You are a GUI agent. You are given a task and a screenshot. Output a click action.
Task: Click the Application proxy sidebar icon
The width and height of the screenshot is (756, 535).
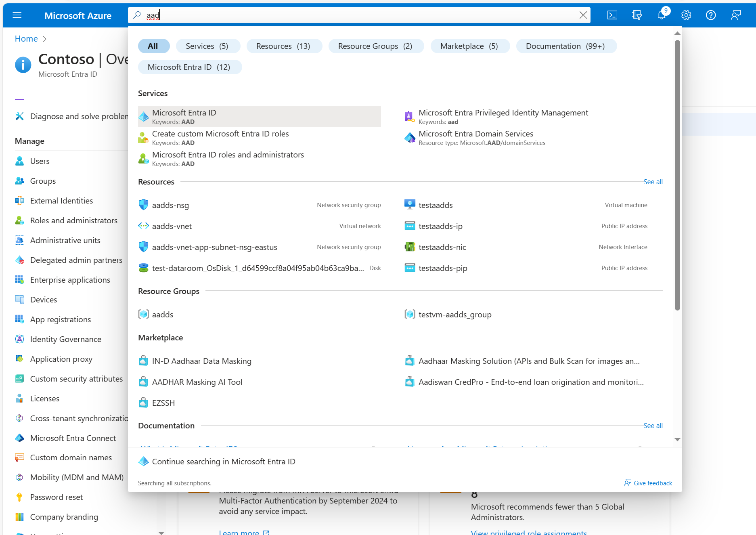(19, 359)
